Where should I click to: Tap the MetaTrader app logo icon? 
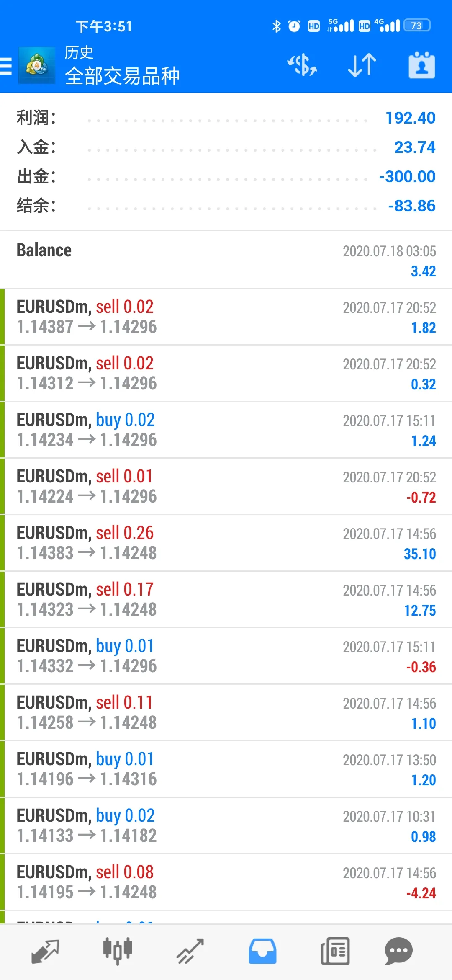(37, 66)
